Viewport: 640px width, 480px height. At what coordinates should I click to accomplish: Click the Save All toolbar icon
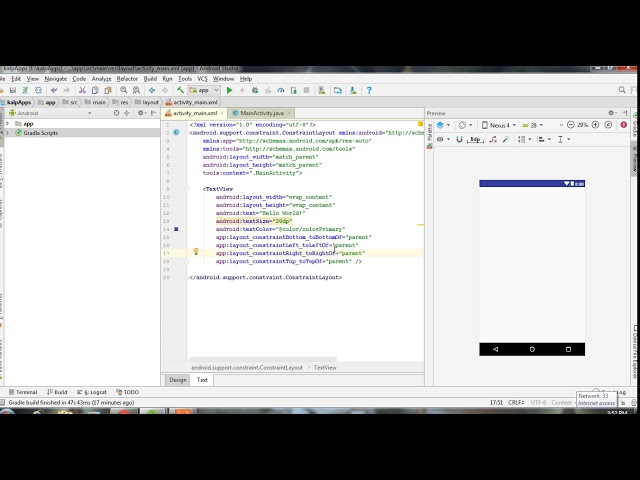point(13,90)
